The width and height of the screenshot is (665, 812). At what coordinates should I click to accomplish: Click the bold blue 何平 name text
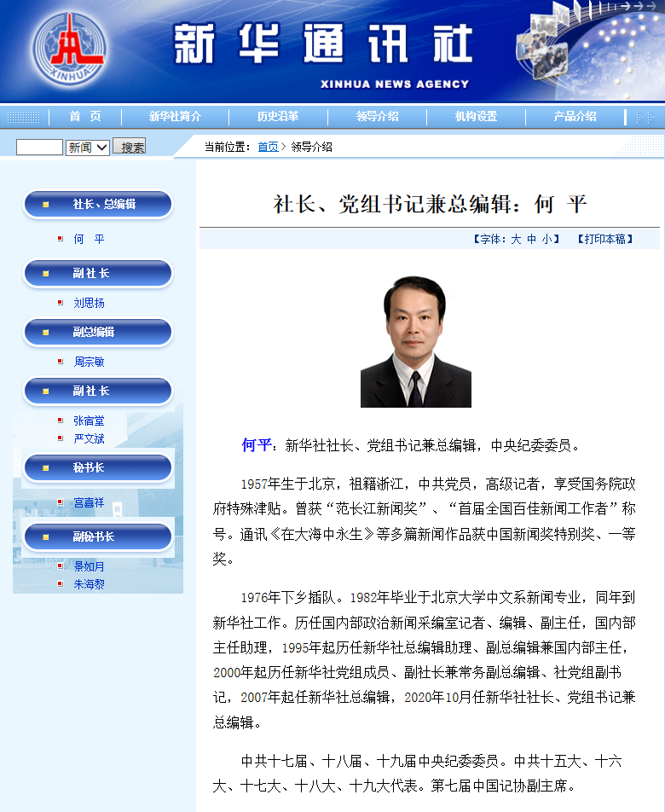click(x=256, y=445)
